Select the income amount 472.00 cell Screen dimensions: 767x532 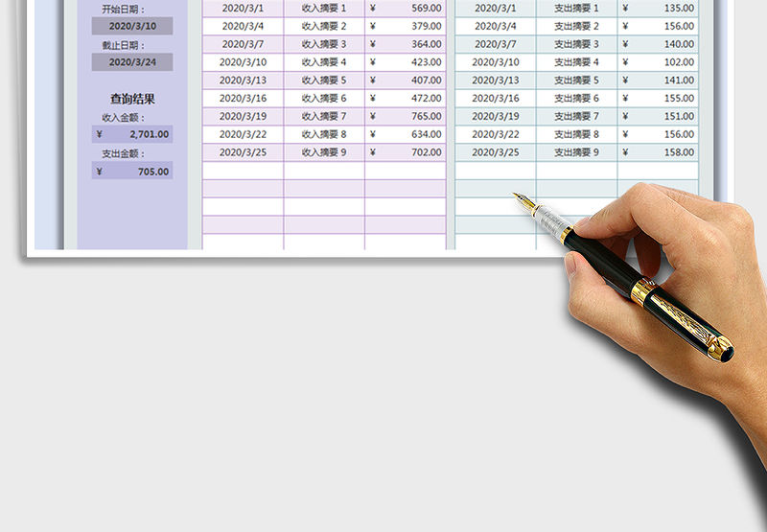pyautogui.click(x=406, y=99)
